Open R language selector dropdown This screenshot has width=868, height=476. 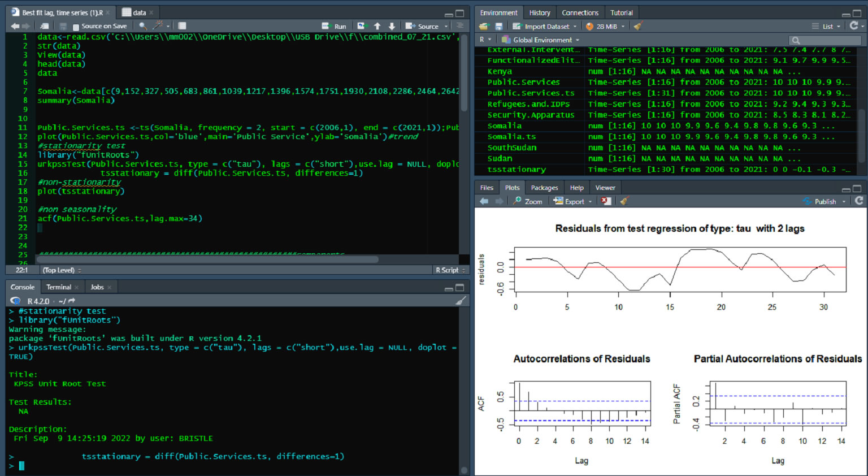point(485,40)
